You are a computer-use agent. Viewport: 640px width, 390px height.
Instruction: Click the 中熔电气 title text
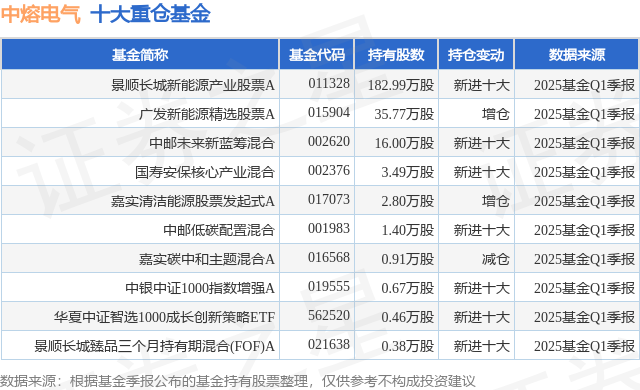[x=41, y=14]
